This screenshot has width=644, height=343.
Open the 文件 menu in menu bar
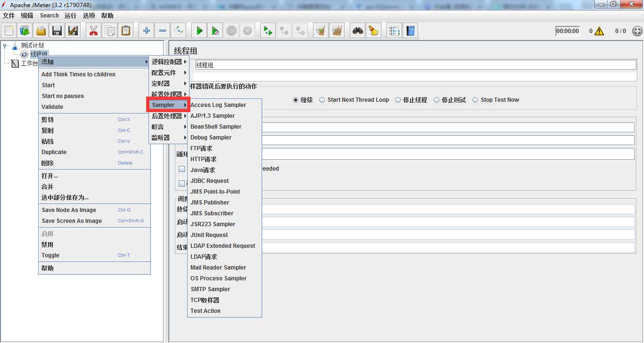point(8,16)
